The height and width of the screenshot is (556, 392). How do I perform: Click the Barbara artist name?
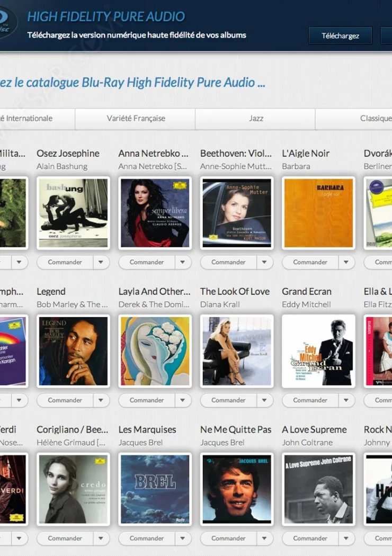coord(296,166)
